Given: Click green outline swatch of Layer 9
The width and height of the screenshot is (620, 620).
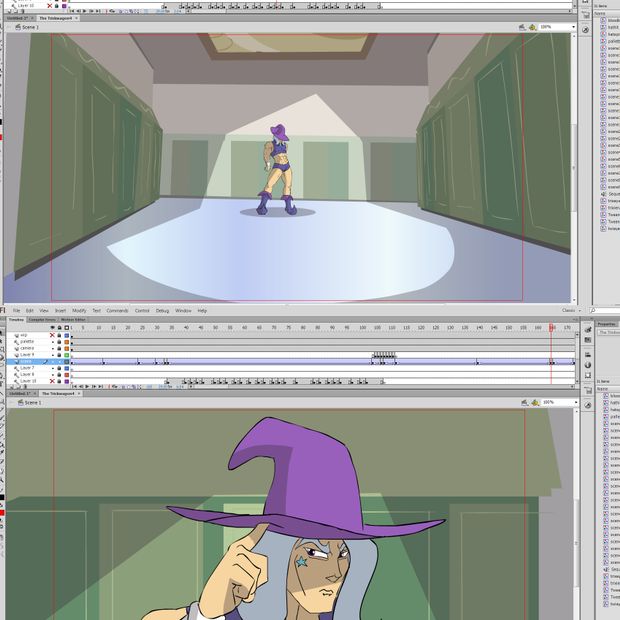Looking at the screenshot, I should [x=66, y=355].
